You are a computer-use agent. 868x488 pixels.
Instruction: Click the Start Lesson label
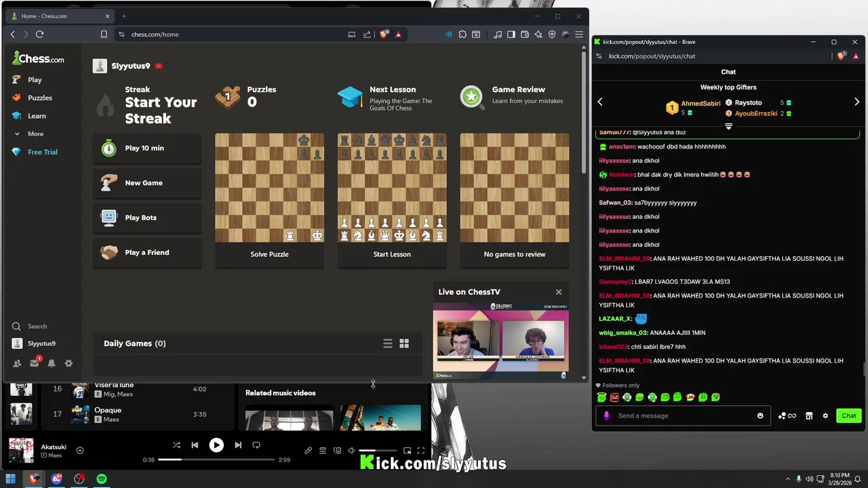pos(392,254)
